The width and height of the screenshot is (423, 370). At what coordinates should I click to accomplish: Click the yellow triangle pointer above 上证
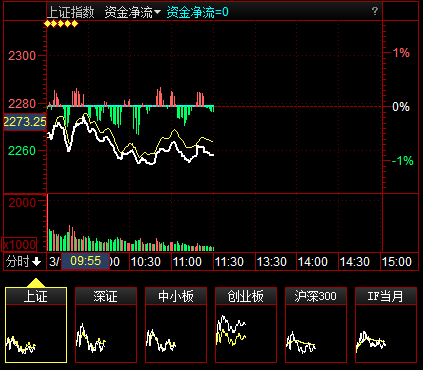(36, 283)
